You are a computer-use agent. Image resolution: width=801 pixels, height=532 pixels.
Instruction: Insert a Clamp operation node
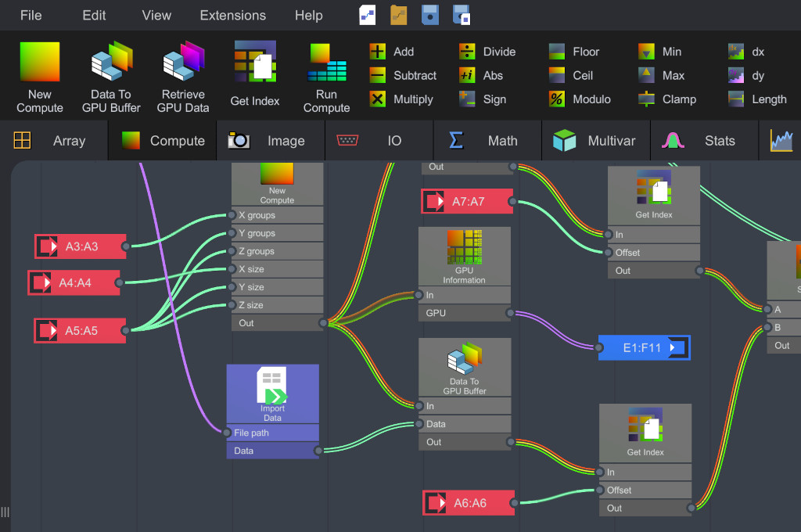coord(667,99)
